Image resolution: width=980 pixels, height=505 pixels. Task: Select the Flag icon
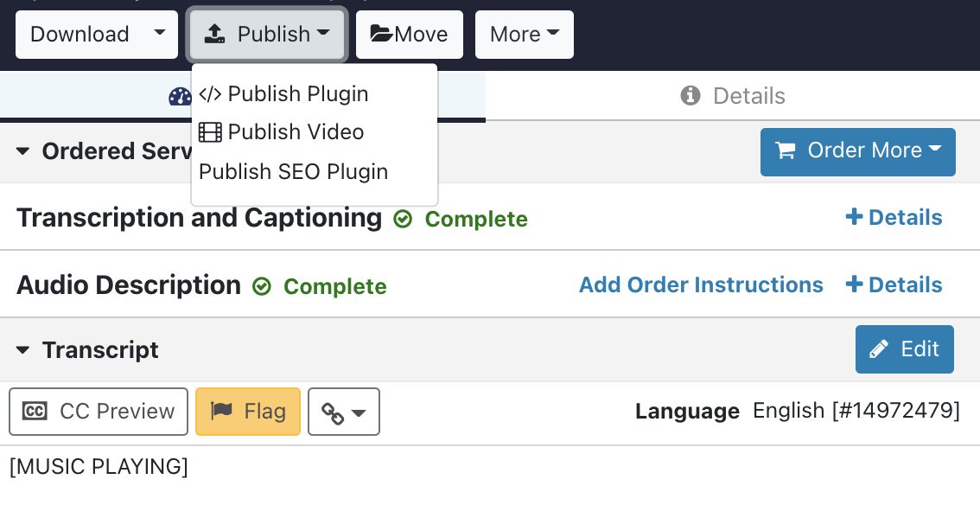(x=228, y=412)
